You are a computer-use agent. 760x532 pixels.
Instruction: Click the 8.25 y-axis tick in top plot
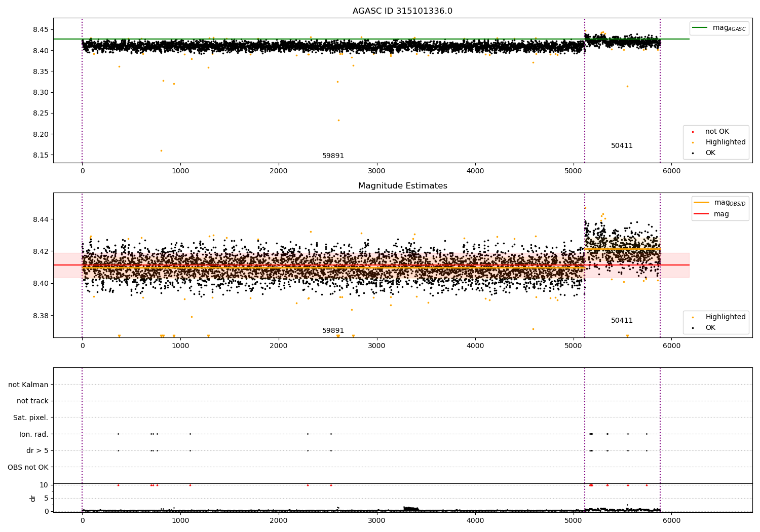41,113
